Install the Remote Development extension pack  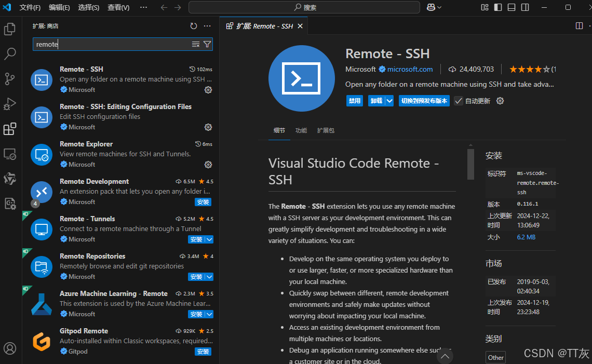coord(203,202)
